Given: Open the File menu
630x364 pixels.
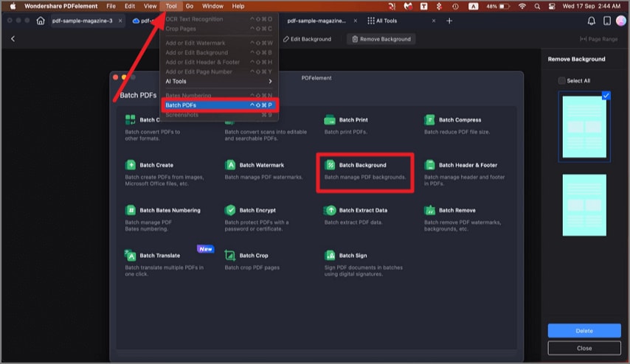Looking at the screenshot, I should 111,6.
